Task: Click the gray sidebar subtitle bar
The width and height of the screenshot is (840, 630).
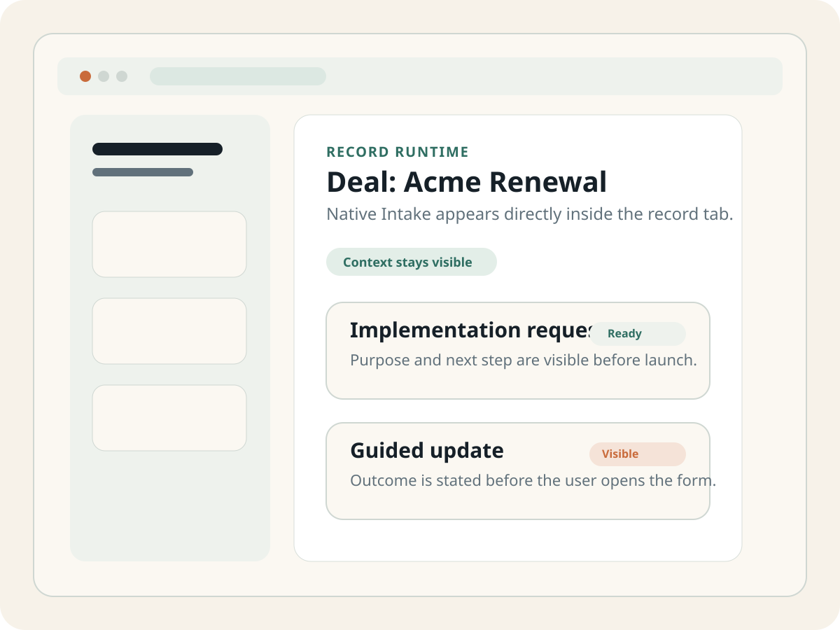Action: click(x=143, y=172)
